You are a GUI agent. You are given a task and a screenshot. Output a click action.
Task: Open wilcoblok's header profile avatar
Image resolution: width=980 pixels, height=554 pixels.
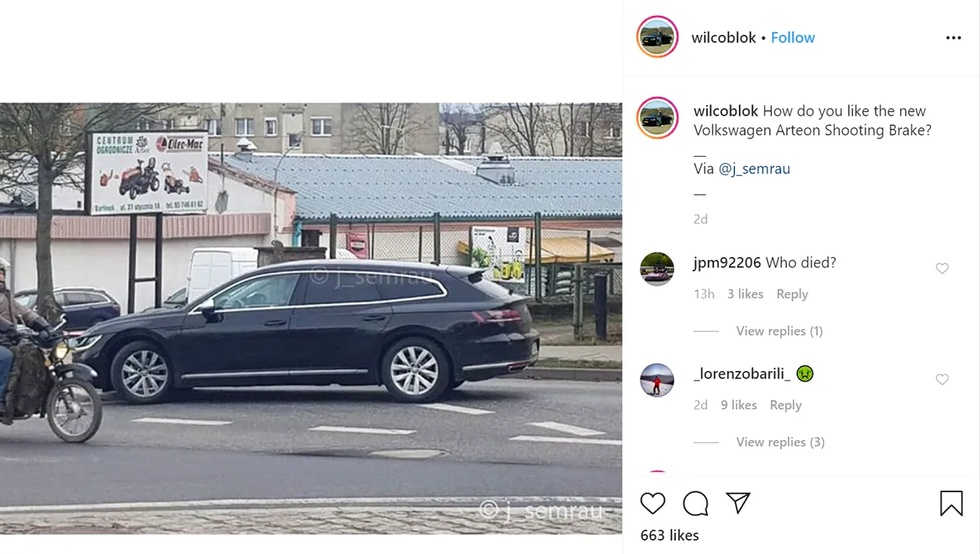(657, 37)
